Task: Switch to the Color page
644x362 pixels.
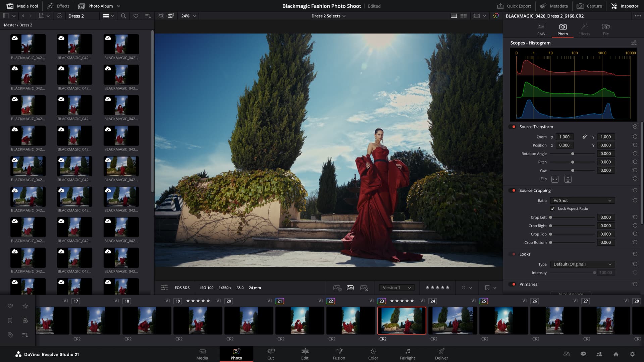Action: click(x=373, y=354)
